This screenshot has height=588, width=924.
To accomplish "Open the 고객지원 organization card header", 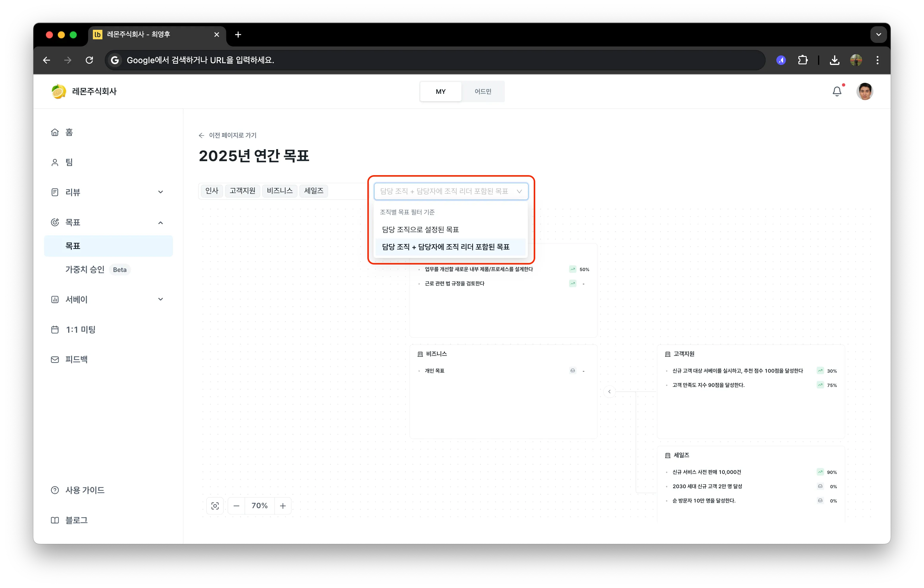I will coord(680,354).
